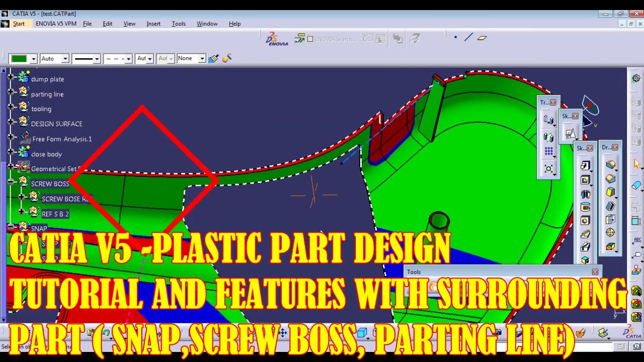Select the REF S B 2 item
The height and width of the screenshot is (362, 644).
click(x=55, y=214)
